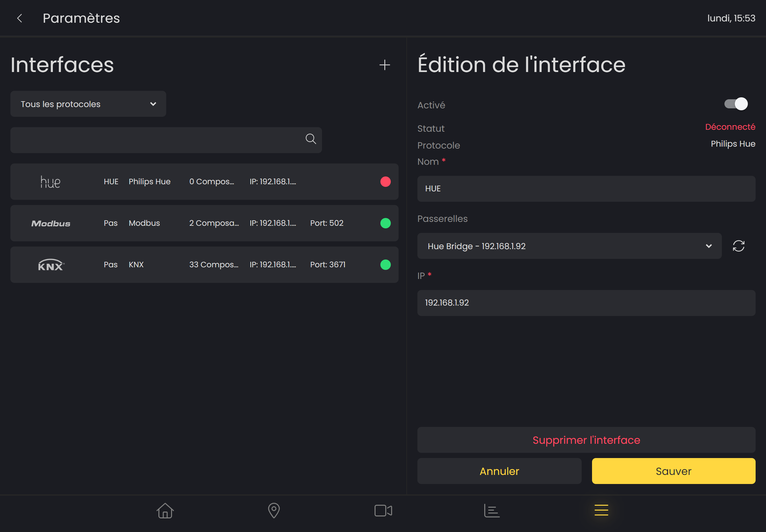Open the camera video tab
Viewport: 766px width, 532px height.
pyautogui.click(x=383, y=510)
